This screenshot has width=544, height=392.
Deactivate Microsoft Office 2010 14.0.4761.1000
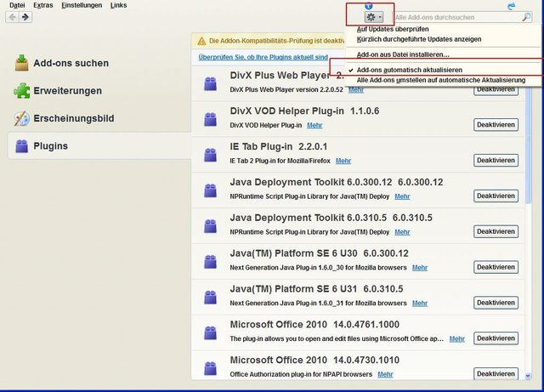(x=496, y=338)
